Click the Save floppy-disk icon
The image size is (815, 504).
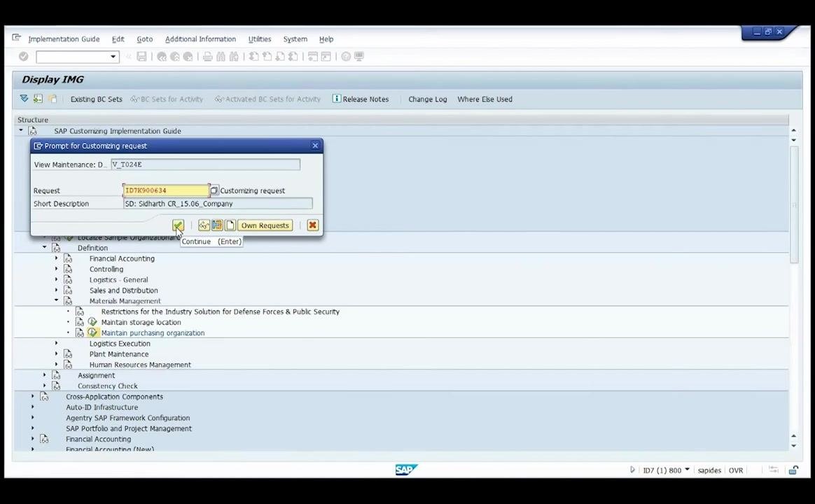point(141,57)
